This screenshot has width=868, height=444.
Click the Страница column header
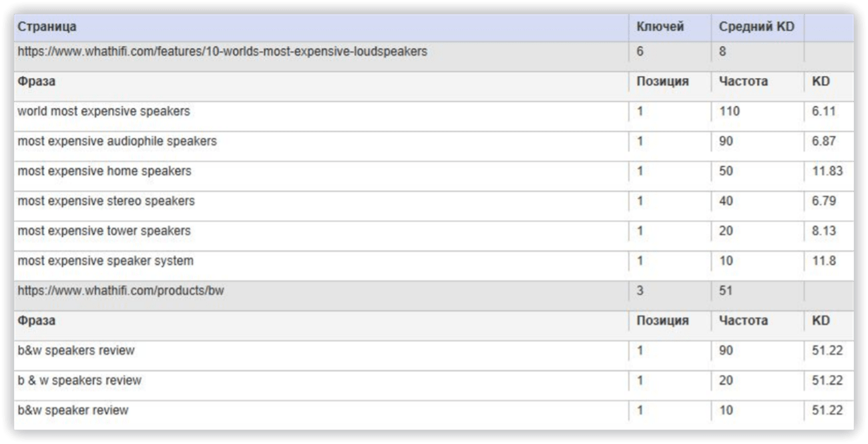[x=47, y=27]
